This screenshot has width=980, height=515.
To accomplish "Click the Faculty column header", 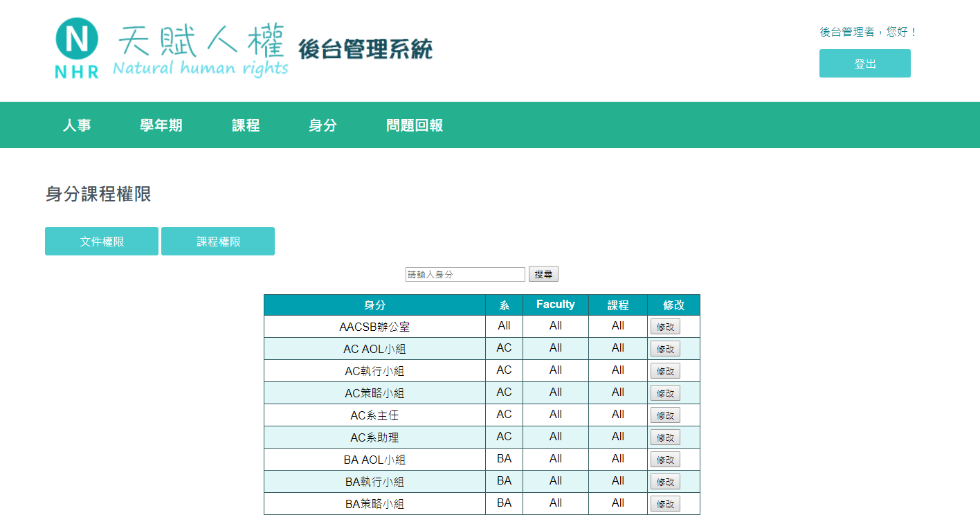I will click(x=556, y=305).
